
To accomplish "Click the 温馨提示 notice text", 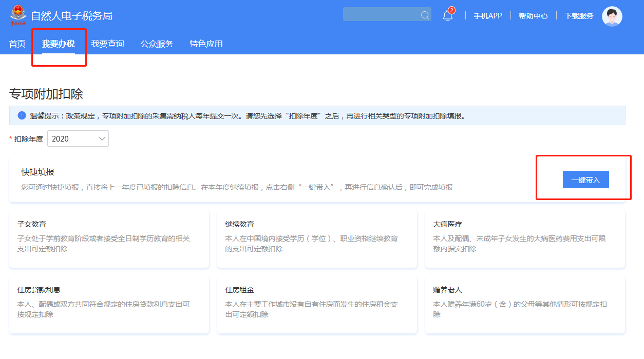I will (x=248, y=116).
